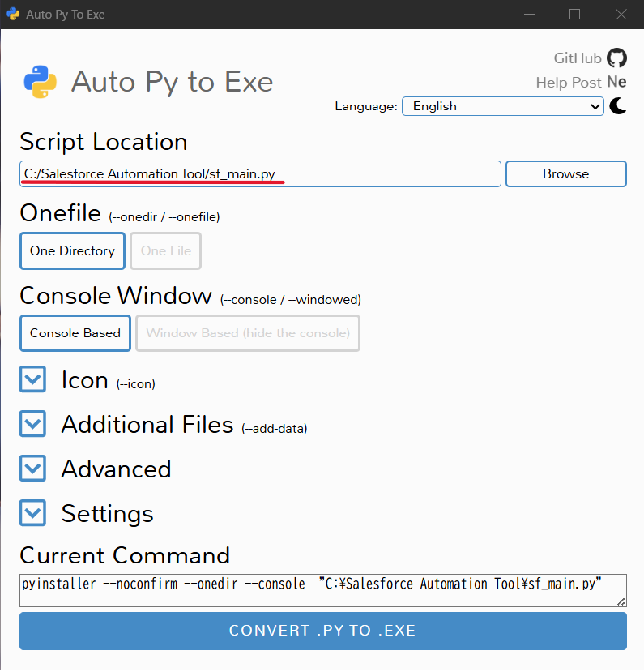644x672 pixels.
Task: Expand the Icon section chevron
Action: 32,379
